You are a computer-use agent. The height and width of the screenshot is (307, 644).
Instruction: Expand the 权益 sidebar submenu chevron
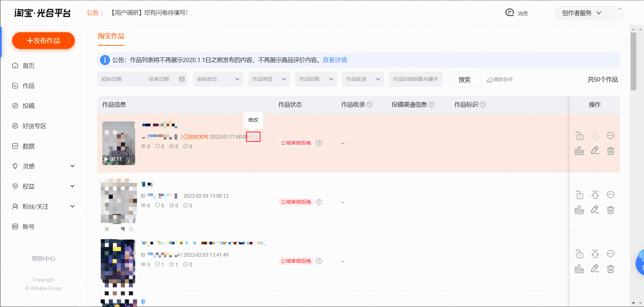[x=72, y=186]
